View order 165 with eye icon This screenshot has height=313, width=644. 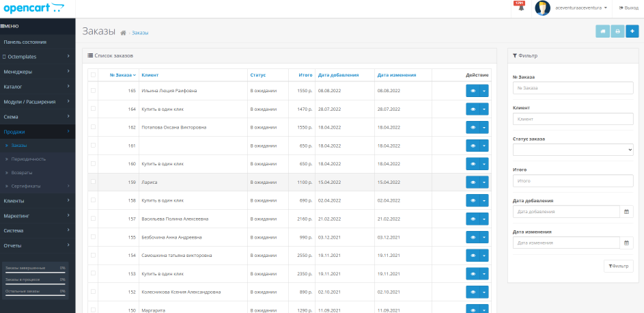click(473, 91)
